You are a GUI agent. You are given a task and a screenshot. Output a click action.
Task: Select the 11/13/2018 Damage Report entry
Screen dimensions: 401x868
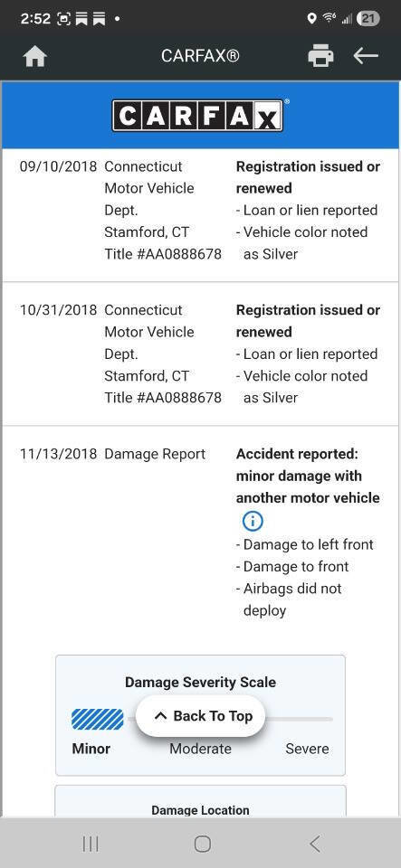point(200,533)
